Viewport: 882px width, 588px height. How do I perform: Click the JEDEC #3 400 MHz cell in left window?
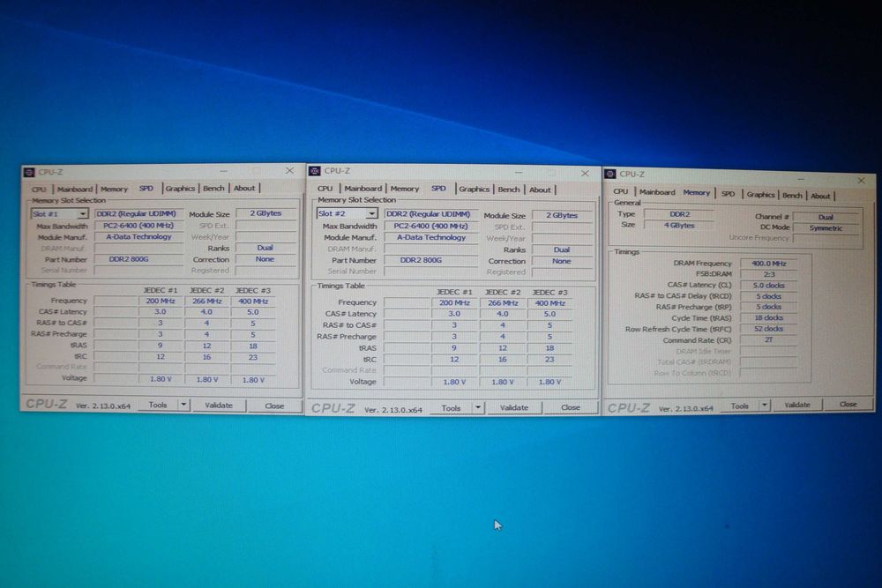click(253, 301)
